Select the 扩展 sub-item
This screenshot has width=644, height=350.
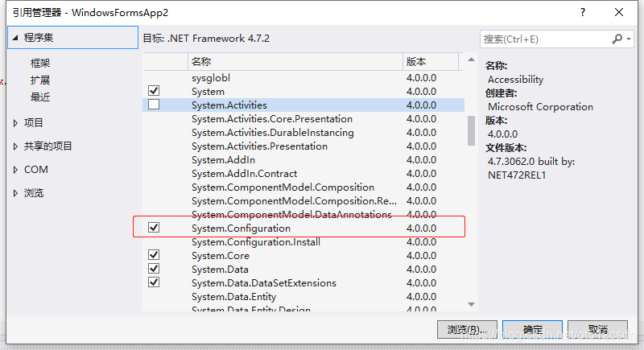(x=40, y=80)
